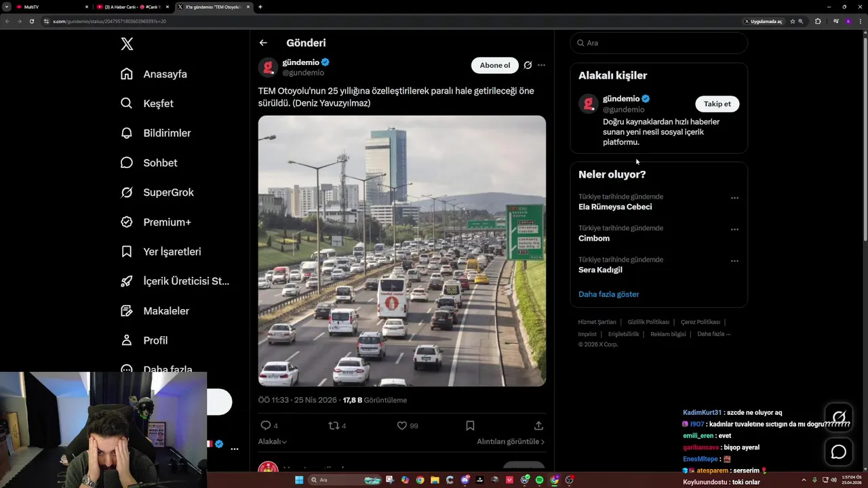Screen dimensions: 868x488
Task: Open more options for Ela Rümeysa Cebeci trend
Action: click(x=734, y=198)
